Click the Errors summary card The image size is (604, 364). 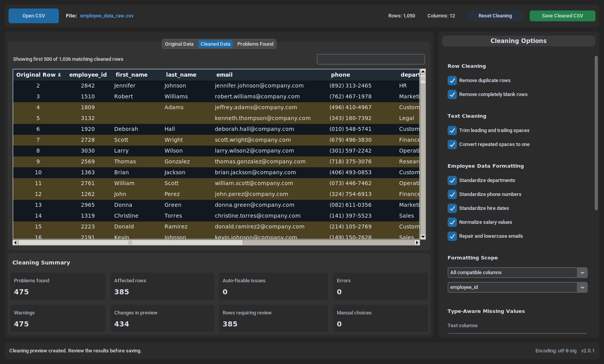pos(381,286)
